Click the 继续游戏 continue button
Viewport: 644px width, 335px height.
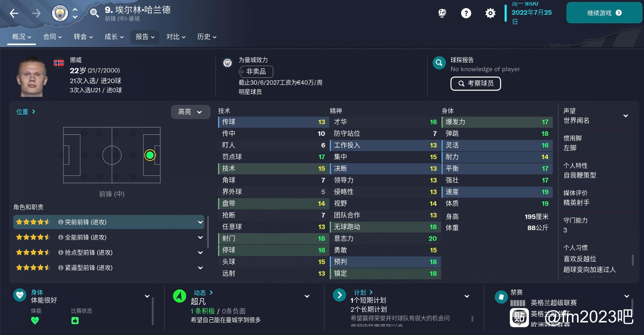[604, 13]
